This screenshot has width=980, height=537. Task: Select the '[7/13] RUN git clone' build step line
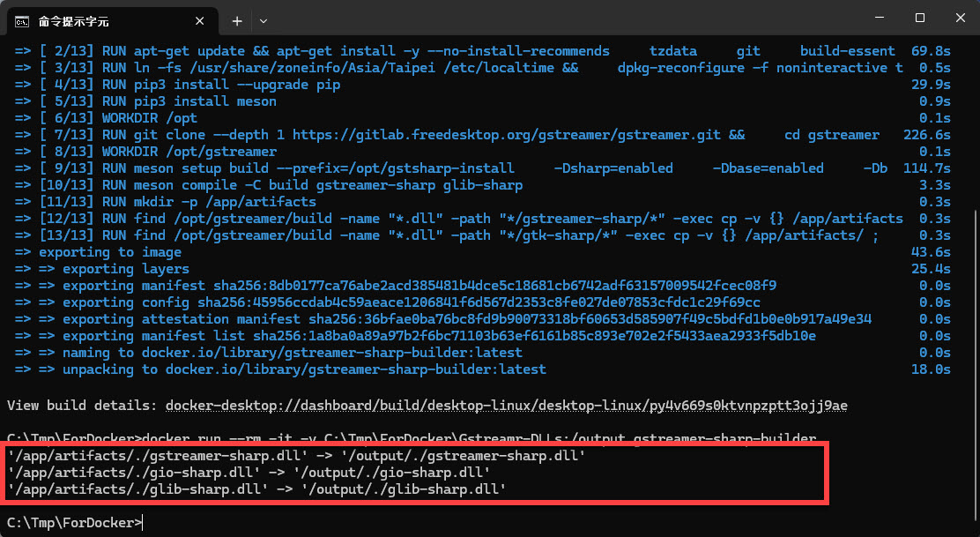point(353,134)
